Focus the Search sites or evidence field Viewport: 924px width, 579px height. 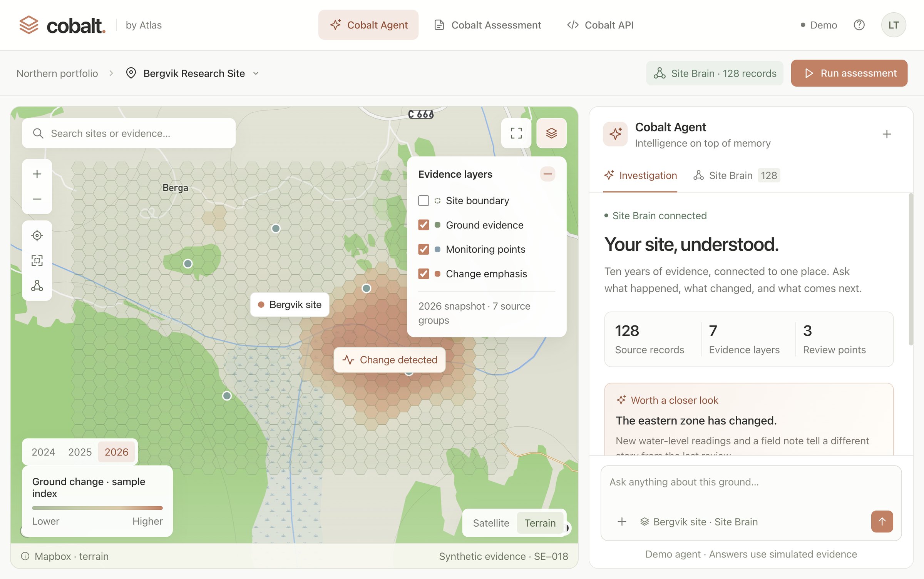(129, 133)
